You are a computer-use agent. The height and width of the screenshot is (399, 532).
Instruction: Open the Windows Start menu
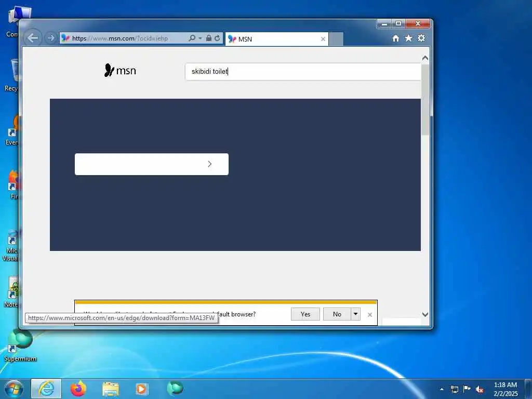point(14,389)
